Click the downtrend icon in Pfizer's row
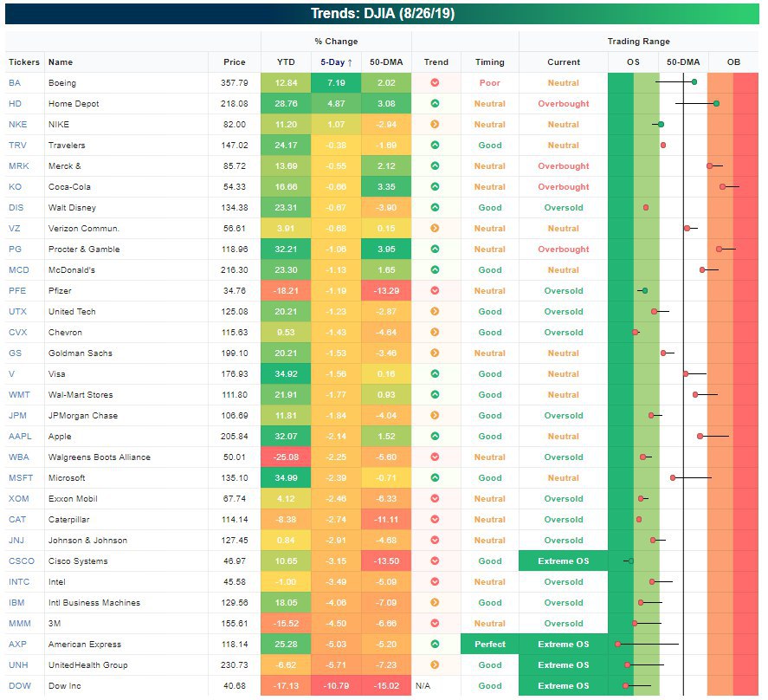Screen dimensions: 768x700 435,291
